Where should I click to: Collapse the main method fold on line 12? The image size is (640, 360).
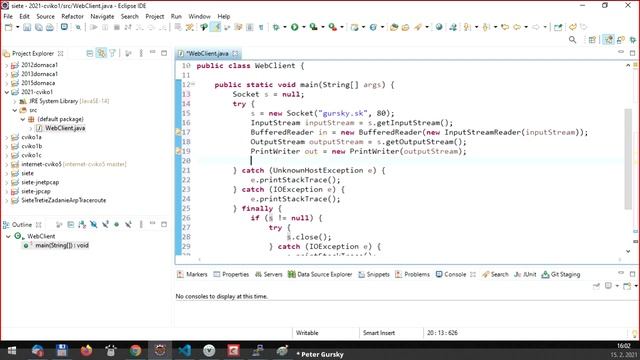tap(193, 84)
